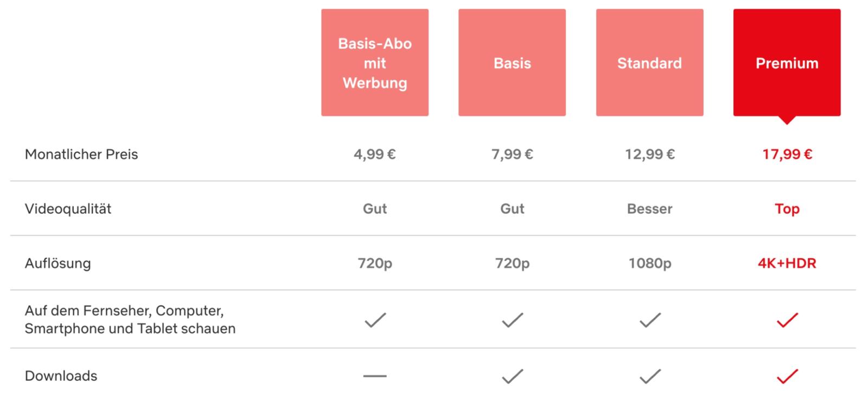868x411 pixels.
Task: Click Standard's device support checkmark
Action: pyautogui.click(x=650, y=320)
